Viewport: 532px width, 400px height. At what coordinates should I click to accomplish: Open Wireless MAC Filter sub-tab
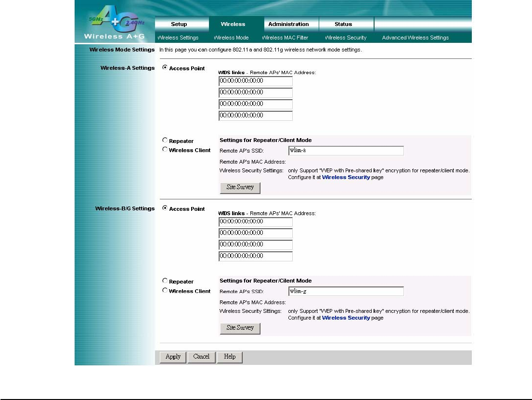pyautogui.click(x=285, y=38)
